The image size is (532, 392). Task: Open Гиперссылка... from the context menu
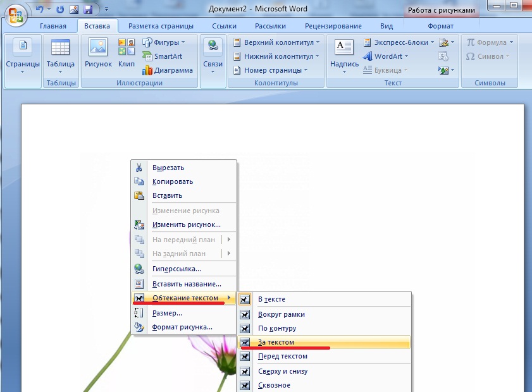click(183, 269)
